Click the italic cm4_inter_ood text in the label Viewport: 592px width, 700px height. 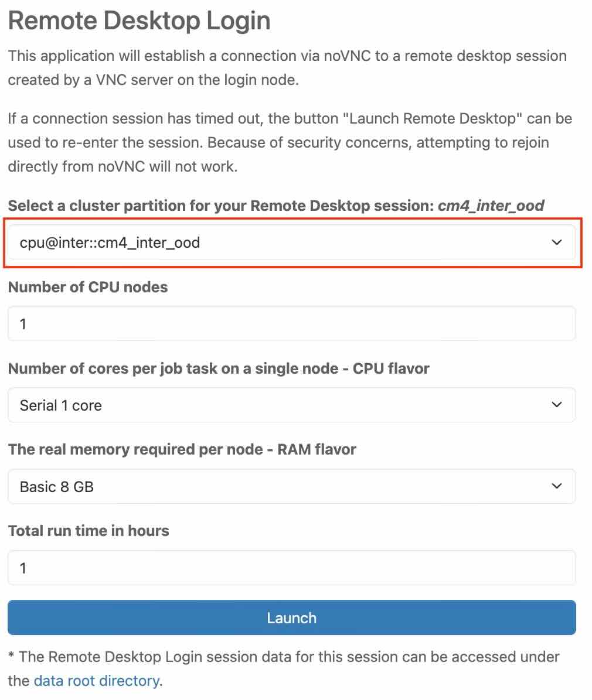click(491, 206)
